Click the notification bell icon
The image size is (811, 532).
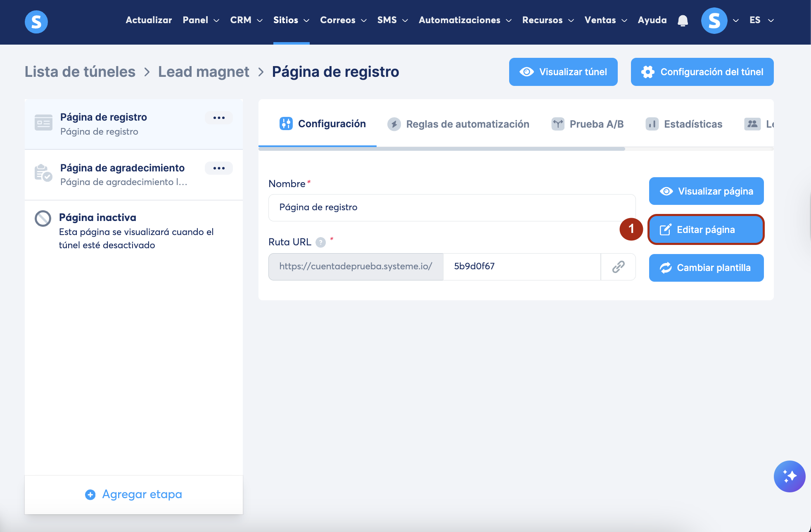point(683,21)
